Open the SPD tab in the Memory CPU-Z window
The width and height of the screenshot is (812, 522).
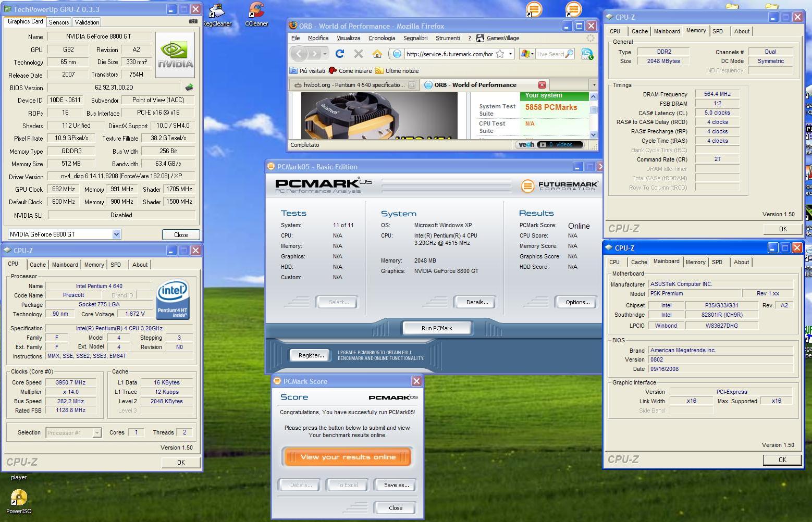tap(718, 31)
